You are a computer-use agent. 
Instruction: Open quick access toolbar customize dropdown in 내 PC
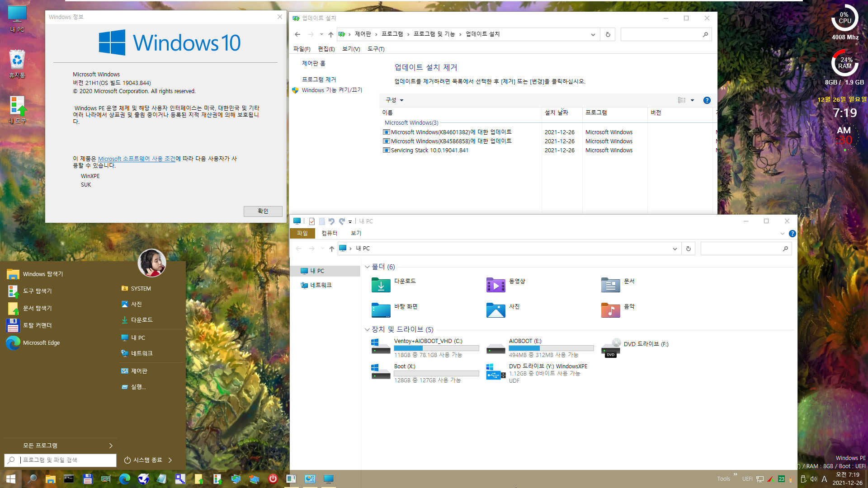click(350, 221)
